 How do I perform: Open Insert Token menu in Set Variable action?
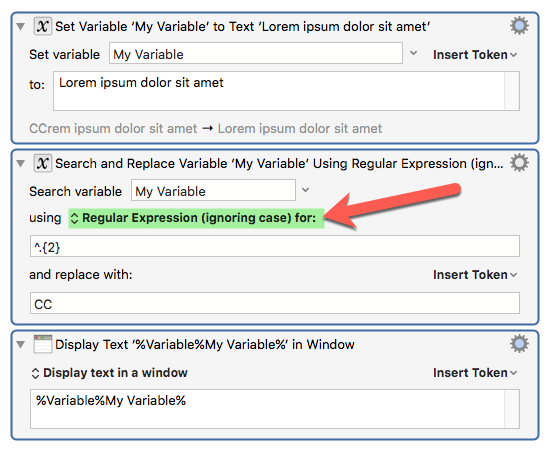[475, 55]
